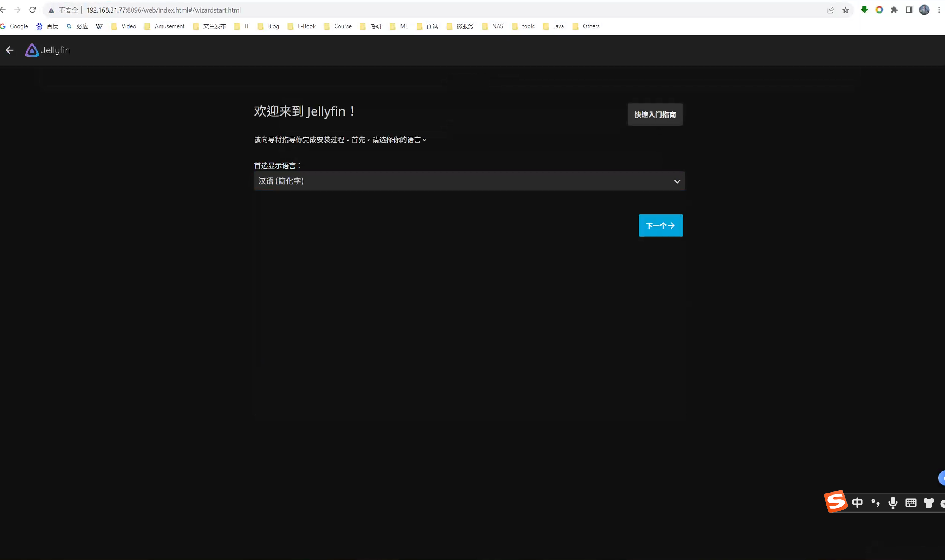Open the green download extension
The image size is (945, 560).
(x=864, y=10)
